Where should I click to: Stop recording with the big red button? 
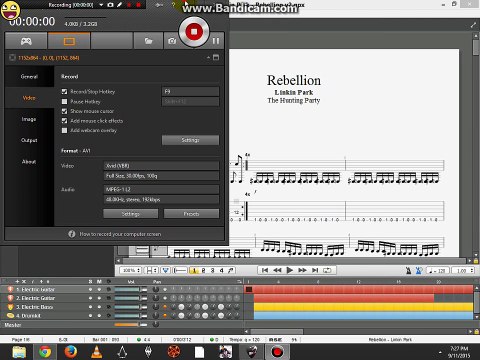coord(194,32)
